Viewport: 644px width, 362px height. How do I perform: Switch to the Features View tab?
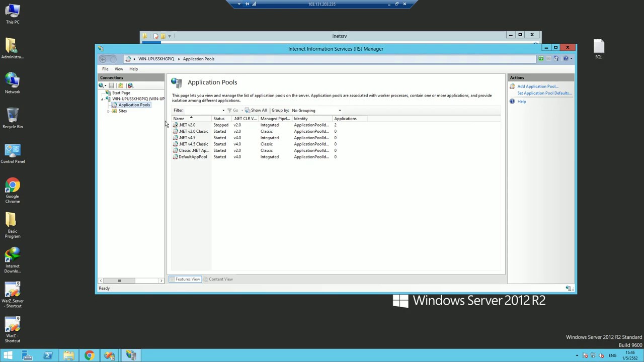point(185,280)
